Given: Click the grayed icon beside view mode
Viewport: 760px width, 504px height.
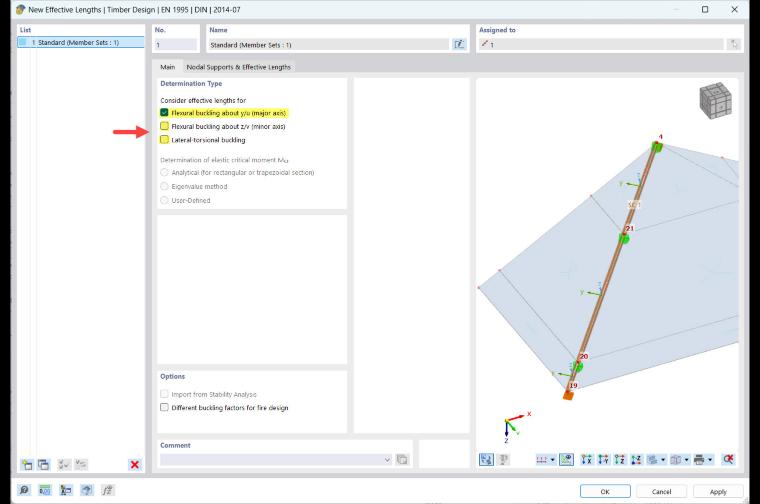Looking at the screenshot, I should pos(503,459).
